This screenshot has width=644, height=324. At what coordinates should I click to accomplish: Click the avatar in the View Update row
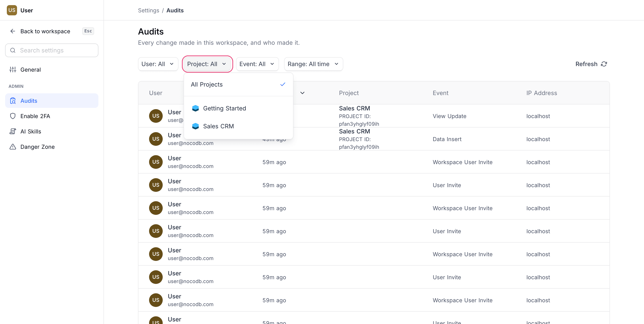pos(156,116)
